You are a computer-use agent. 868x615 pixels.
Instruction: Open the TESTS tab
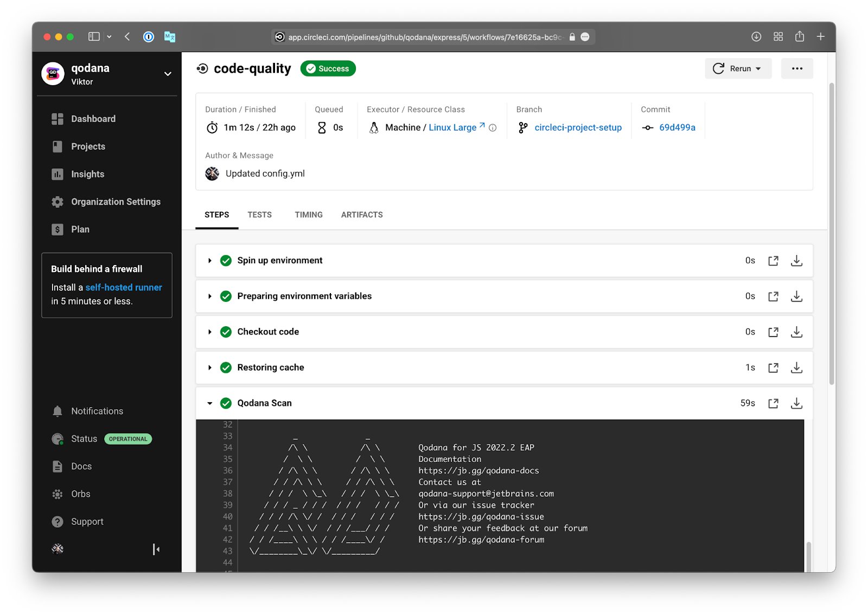point(259,214)
